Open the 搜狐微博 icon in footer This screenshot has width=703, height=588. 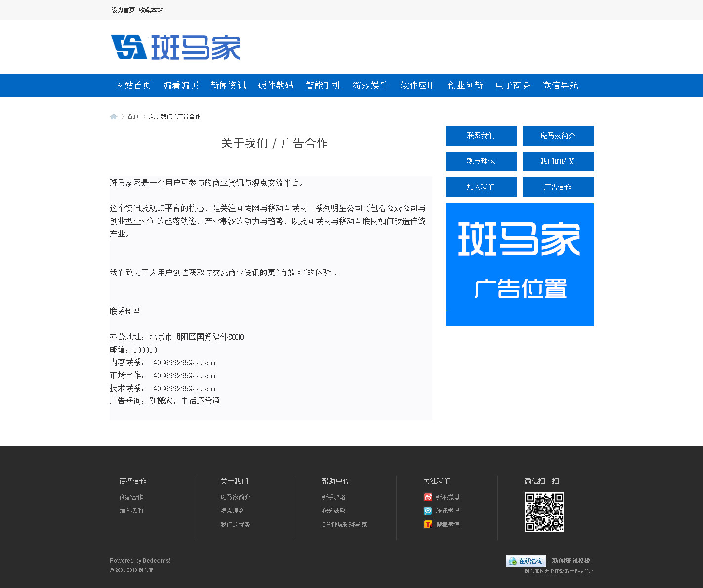coord(428,525)
